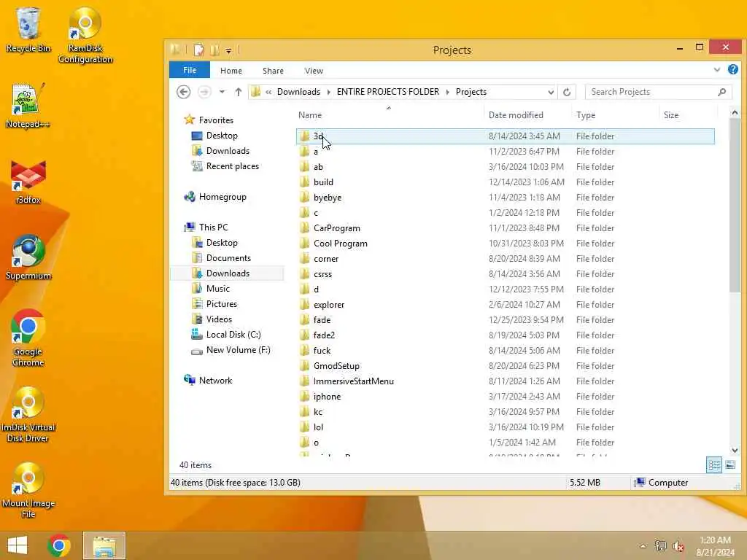This screenshot has width=747, height=560.
Task: Select Documents under This PC
Action: [222, 257]
